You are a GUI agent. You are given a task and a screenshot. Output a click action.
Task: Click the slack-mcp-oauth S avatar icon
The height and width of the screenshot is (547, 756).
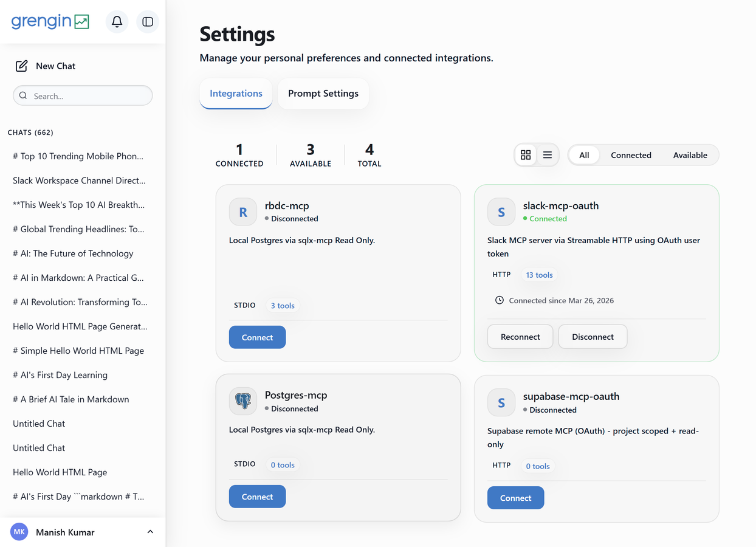click(x=501, y=212)
